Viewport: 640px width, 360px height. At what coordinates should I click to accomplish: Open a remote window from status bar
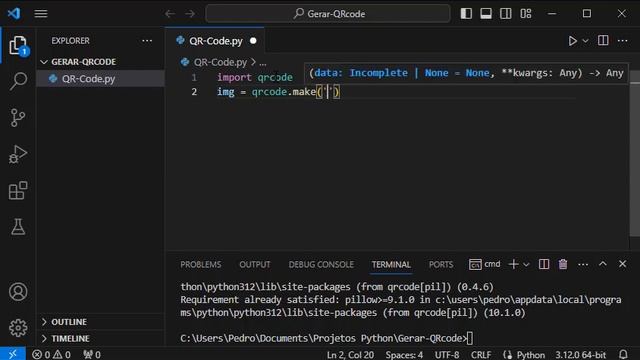pos(13,354)
